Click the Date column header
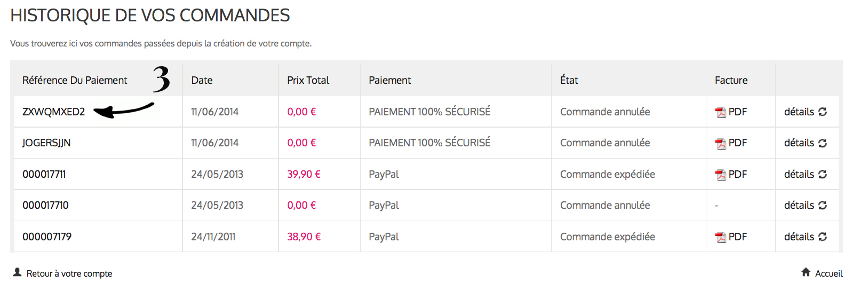The width and height of the screenshot is (868, 290). click(202, 80)
